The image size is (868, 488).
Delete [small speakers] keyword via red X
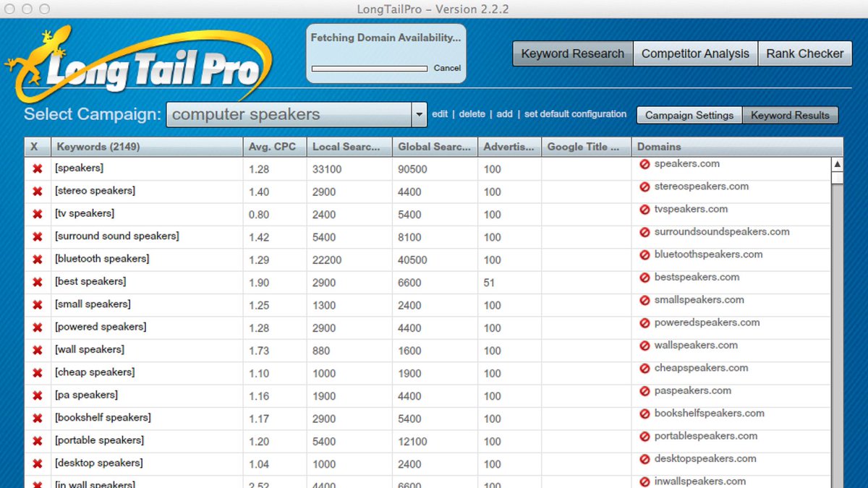tap(38, 304)
